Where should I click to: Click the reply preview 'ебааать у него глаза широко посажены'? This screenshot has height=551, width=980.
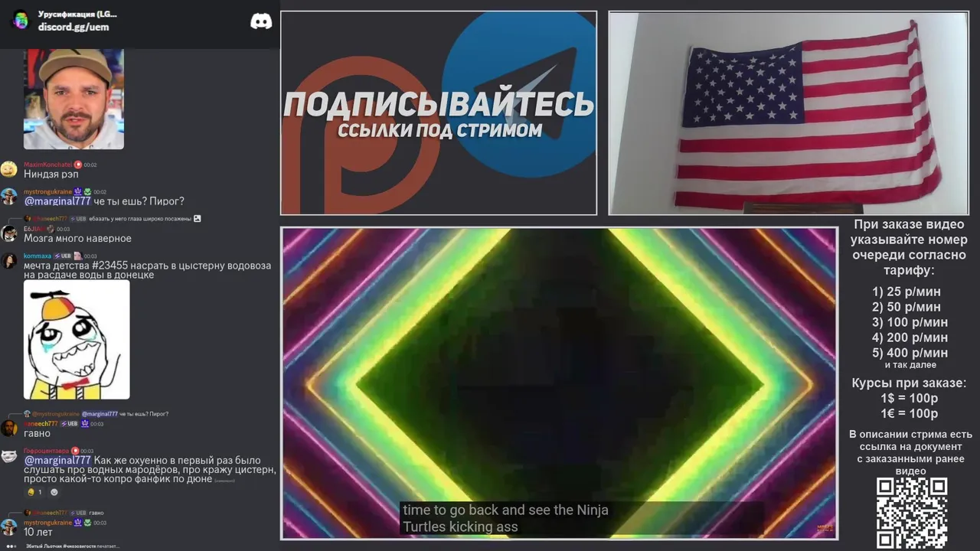pyautogui.click(x=140, y=218)
